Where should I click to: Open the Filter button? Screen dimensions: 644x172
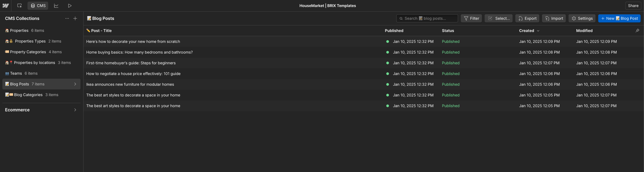coord(471,18)
